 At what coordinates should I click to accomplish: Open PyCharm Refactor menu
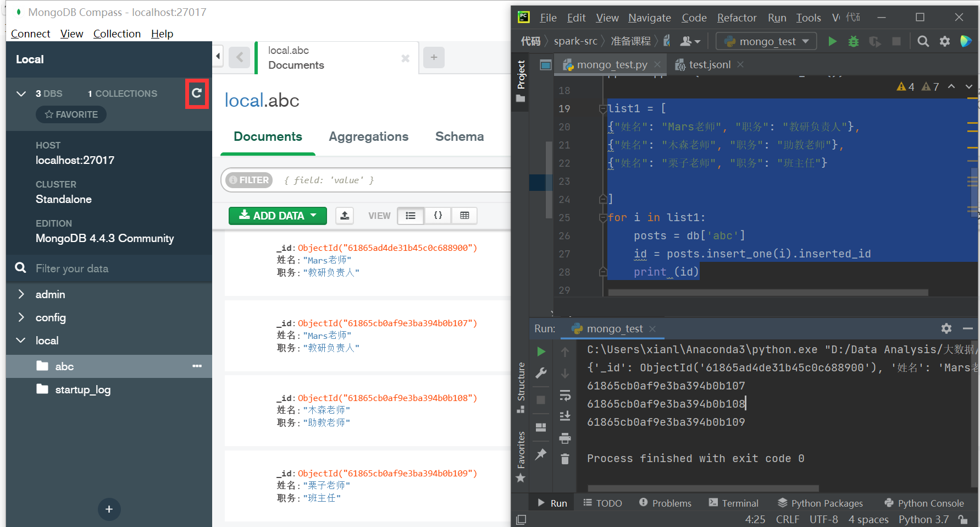point(737,18)
